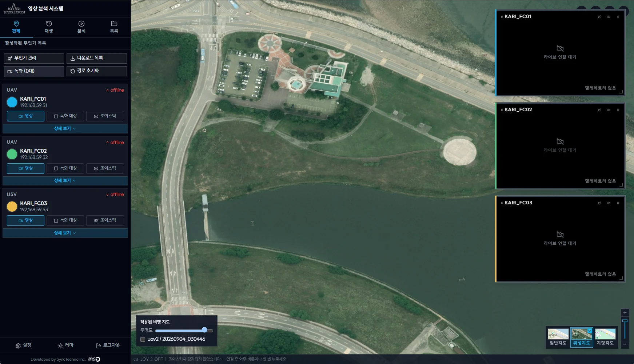
Task: Check 녹화 대상 for KARI_FC02
Action: [x=65, y=168]
